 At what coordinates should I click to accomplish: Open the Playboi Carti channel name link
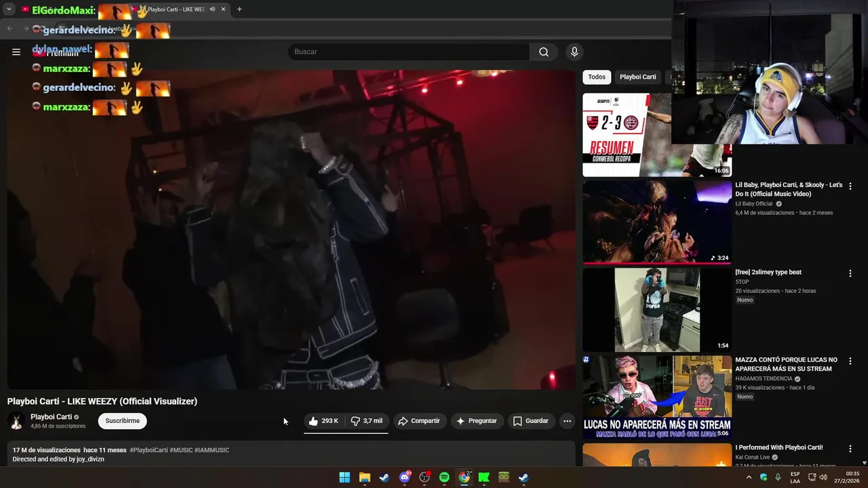pyautogui.click(x=51, y=417)
